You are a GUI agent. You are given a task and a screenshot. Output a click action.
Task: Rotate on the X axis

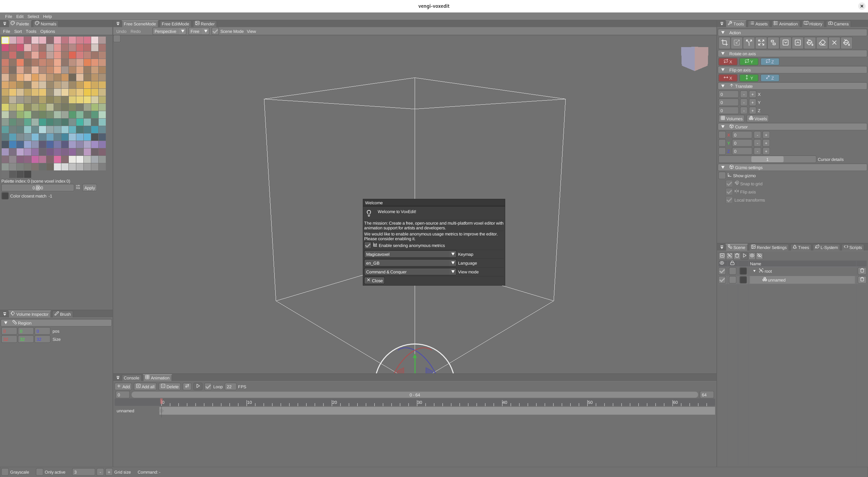[x=728, y=62]
